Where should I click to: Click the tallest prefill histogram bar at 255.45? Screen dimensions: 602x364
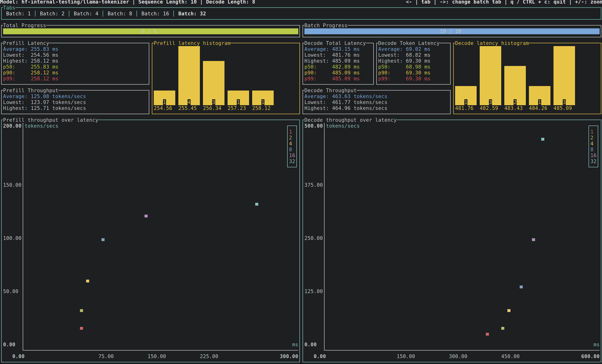click(189, 76)
